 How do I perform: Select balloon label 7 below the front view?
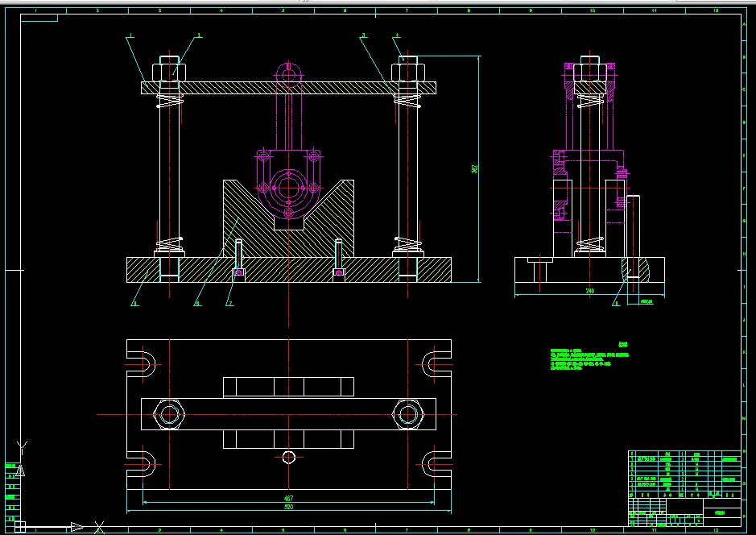230,304
